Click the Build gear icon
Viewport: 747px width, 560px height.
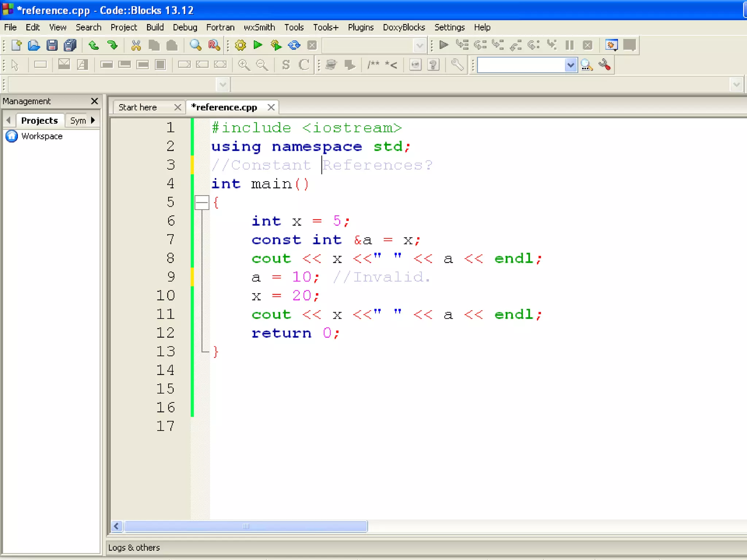pos(240,45)
